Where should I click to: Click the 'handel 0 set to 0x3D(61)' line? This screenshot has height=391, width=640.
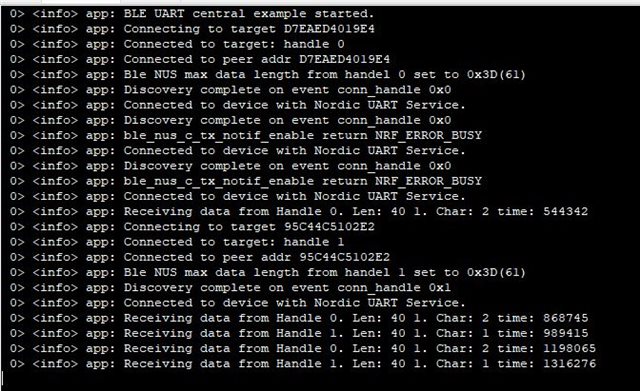(x=267, y=75)
